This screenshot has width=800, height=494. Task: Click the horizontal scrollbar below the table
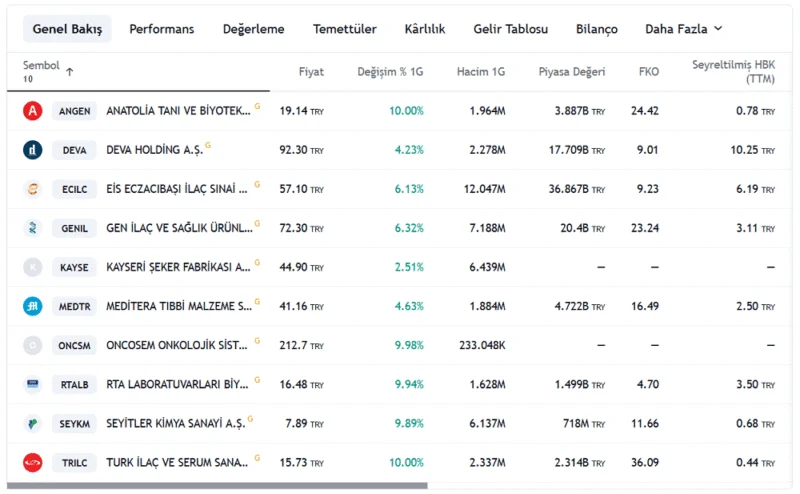(x=217, y=486)
